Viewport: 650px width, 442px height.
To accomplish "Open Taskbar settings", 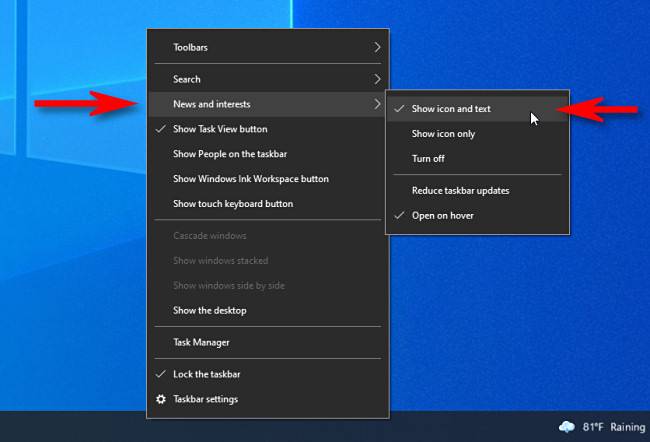I will [205, 399].
